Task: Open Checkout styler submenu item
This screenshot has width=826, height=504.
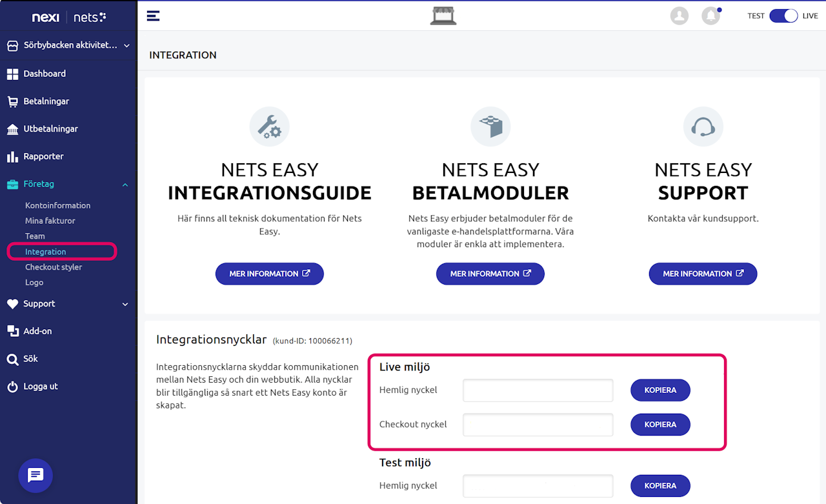Action: coord(54,267)
